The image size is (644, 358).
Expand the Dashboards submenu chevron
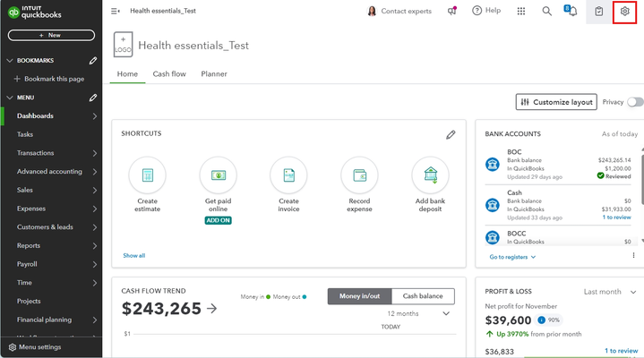coord(95,116)
